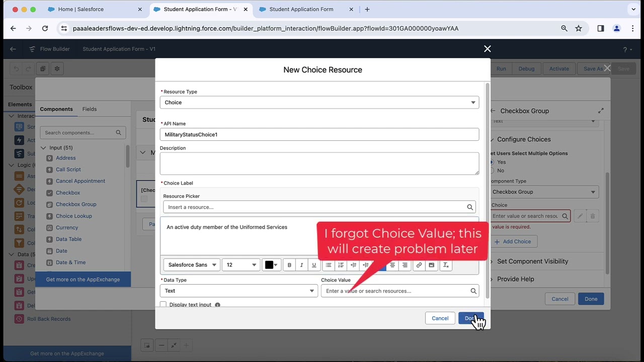Click the Currency component icon
Screen dimensions: 644x362
point(49,228)
